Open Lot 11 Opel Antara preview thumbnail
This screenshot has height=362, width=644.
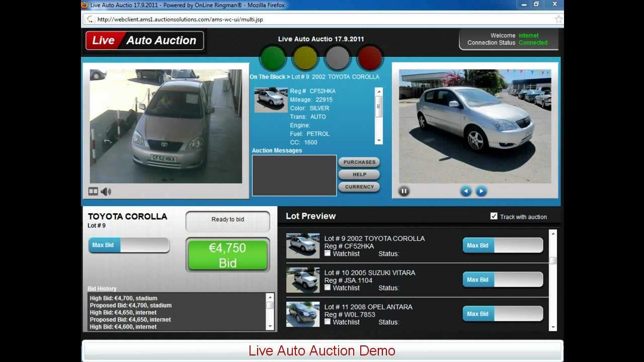pos(303,314)
